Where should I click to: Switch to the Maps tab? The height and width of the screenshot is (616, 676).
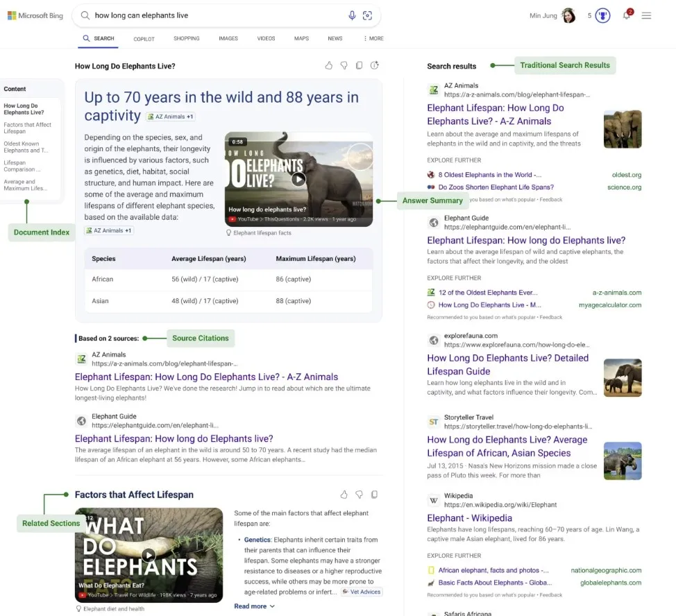coord(301,38)
